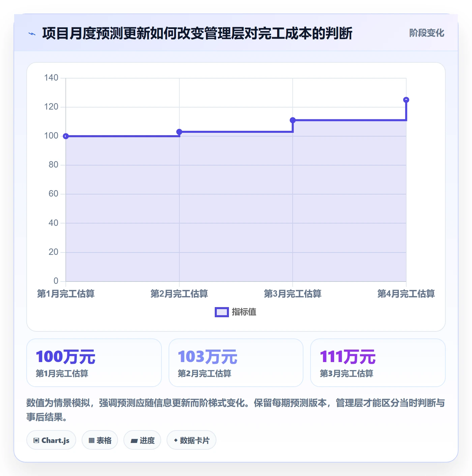472x476 pixels.
Task: Select the 第4月完工估算 data point on chart
Action: (406, 100)
